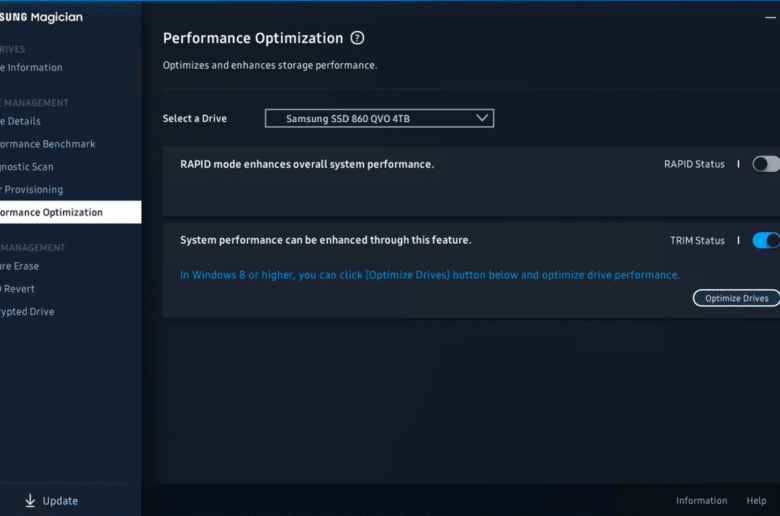Click the RAPID Status label
The height and width of the screenshot is (516, 780).
tap(694, 164)
